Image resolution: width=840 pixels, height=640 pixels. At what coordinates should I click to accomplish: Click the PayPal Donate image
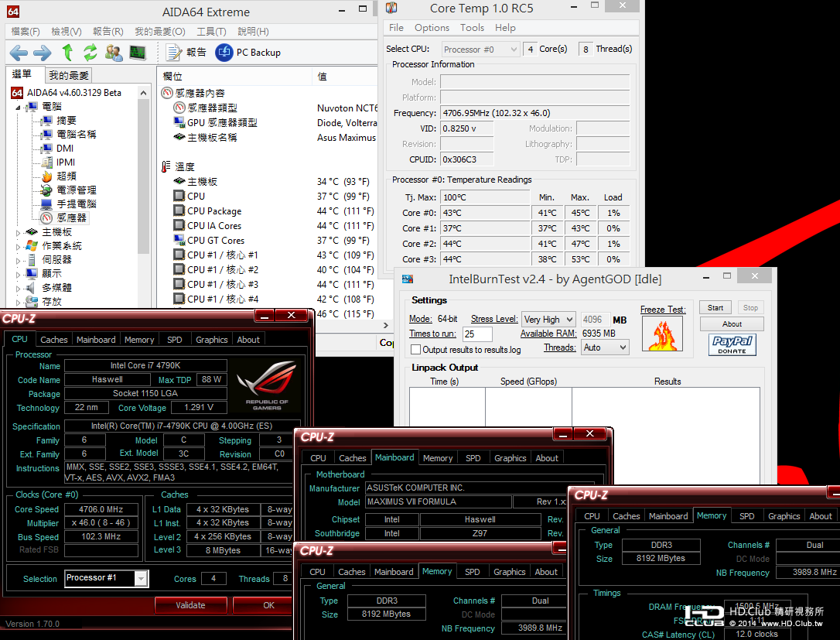point(732,344)
